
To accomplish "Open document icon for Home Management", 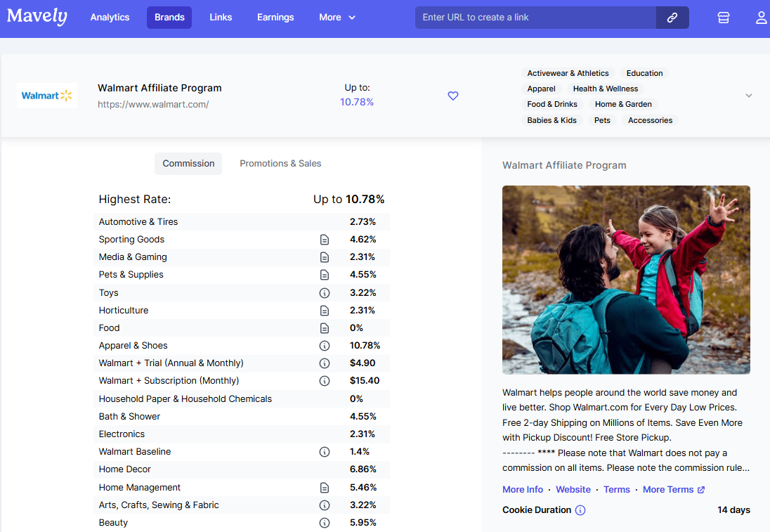I will click(x=324, y=488).
